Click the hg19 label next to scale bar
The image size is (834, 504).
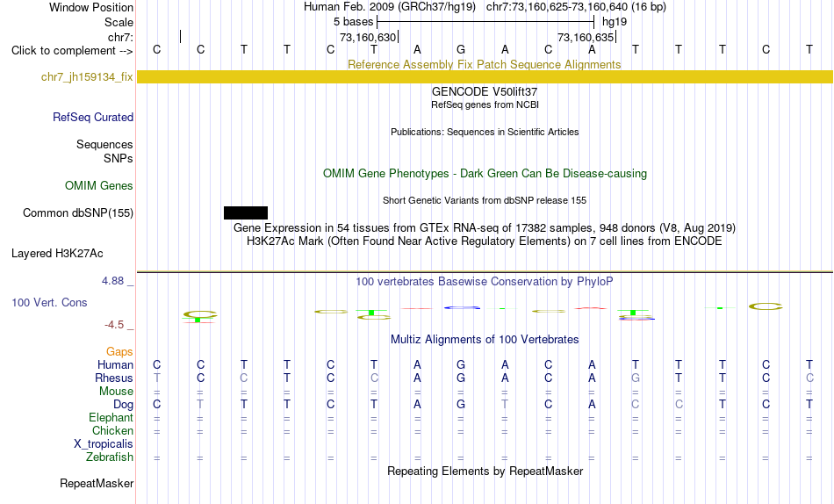[x=615, y=22]
